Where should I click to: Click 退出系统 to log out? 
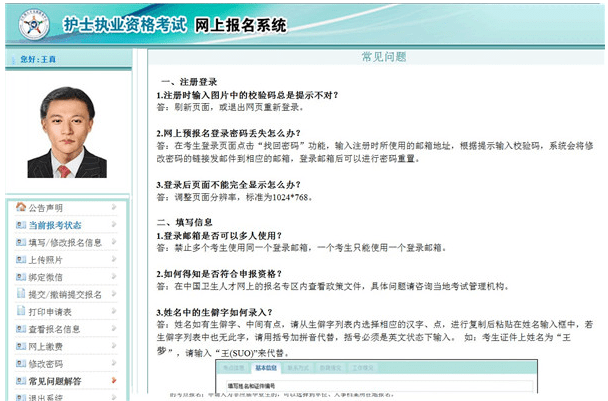click(x=45, y=397)
